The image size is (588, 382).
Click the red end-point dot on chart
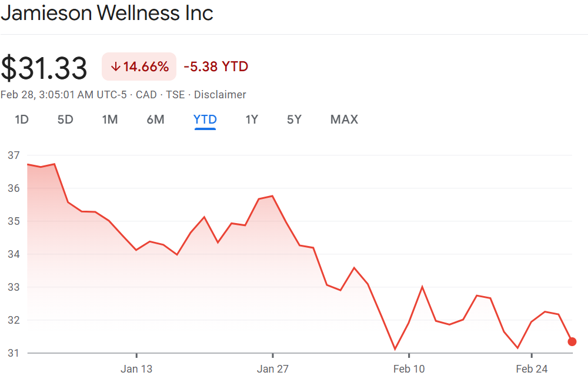coord(572,341)
